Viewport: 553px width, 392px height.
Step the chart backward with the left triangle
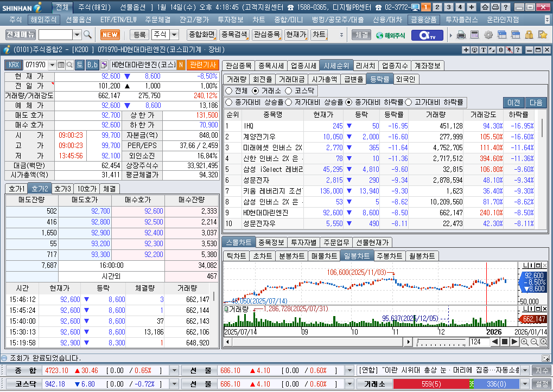[495, 342]
